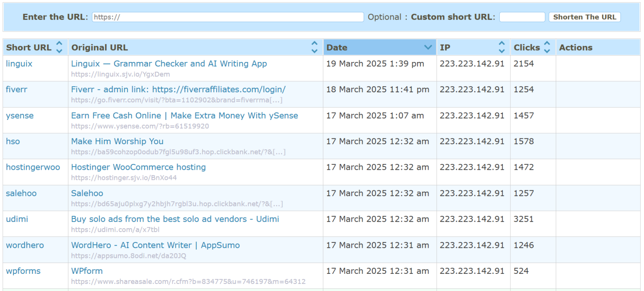644x291 pixels.
Task: Sort the IP column ascending
Action: tap(501, 44)
